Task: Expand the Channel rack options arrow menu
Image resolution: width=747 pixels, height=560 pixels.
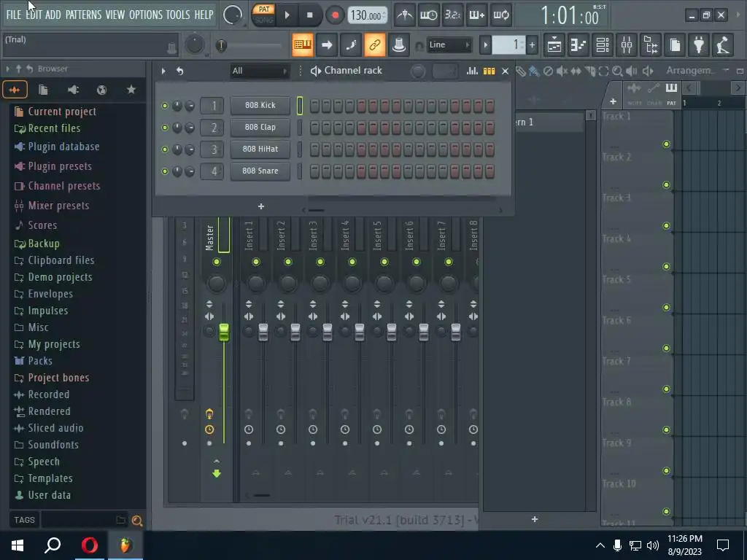Action: tap(163, 71)
